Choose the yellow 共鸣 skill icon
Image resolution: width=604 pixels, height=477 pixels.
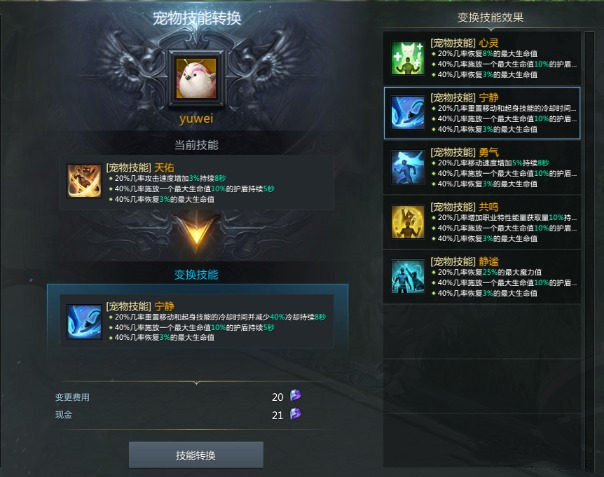[x=408, y=222]
